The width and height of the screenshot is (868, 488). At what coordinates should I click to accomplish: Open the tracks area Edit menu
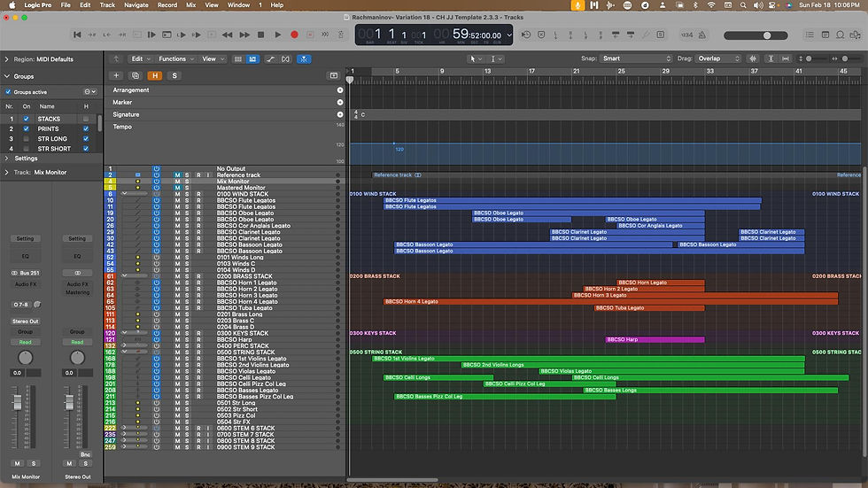[141, 59]
